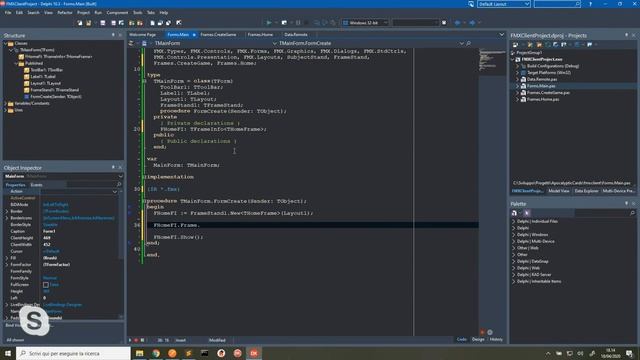This screenshot has height=360, width=640.
Task: Expand Target Platforms (Win32) in Projects
Action: [517, 73]
